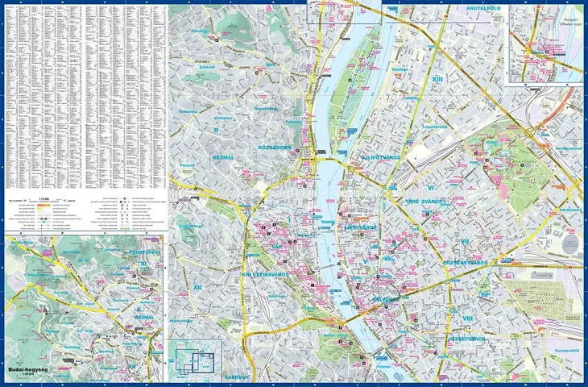Click the Kerepesdűlő neighborhood label
This screenshot has height=387, width=588.
[568, 352]
